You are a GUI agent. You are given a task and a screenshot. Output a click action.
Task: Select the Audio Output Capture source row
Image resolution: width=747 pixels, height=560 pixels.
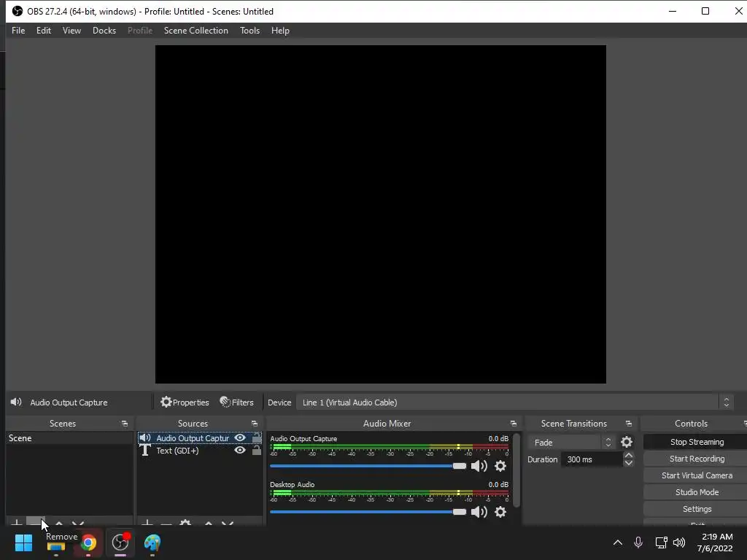pyautogui.click(x=200, y=437)
